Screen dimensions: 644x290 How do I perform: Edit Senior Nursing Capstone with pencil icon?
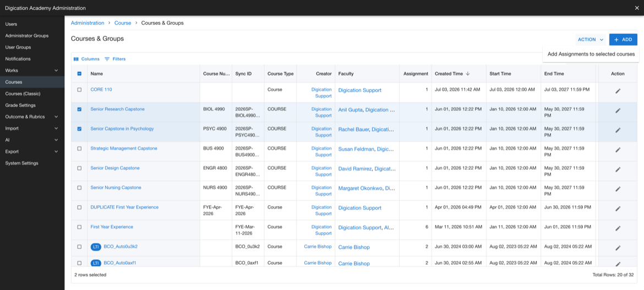click(618, 189)
